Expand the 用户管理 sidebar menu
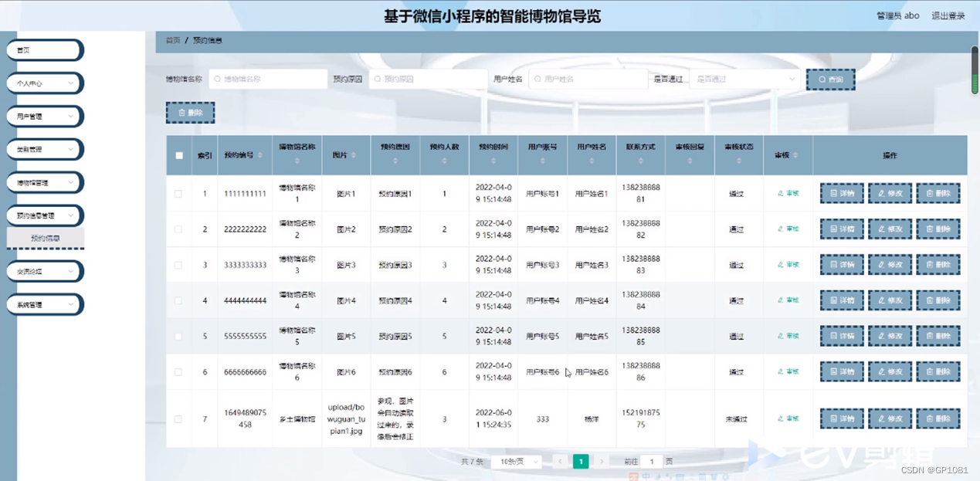Screen dimensions: 980x481 coord(45,117)
